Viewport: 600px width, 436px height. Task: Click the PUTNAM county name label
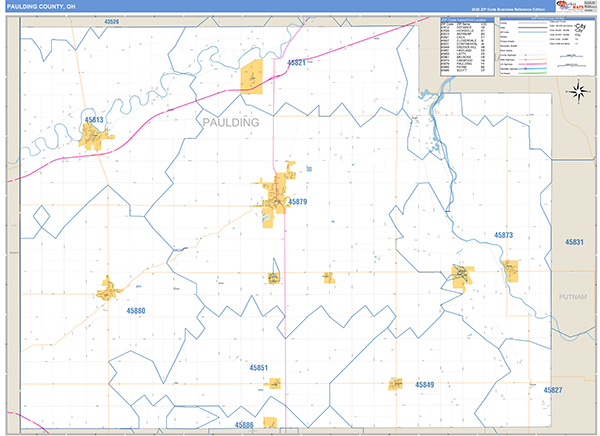[572, 297]
